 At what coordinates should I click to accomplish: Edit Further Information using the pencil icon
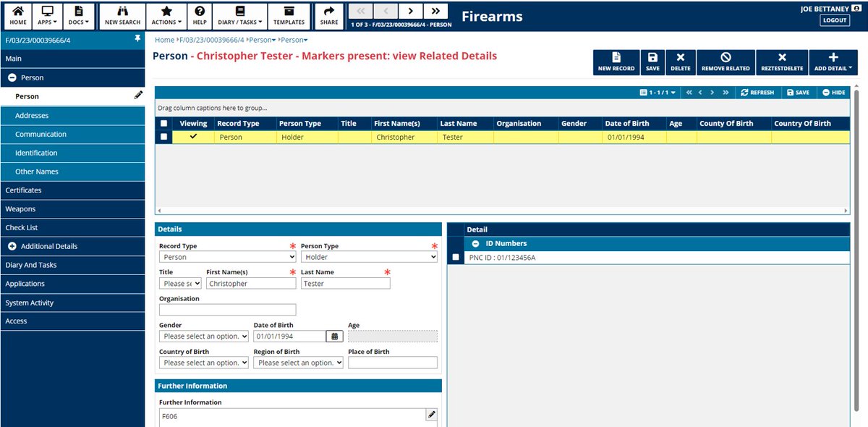click(x=431, y=414)
